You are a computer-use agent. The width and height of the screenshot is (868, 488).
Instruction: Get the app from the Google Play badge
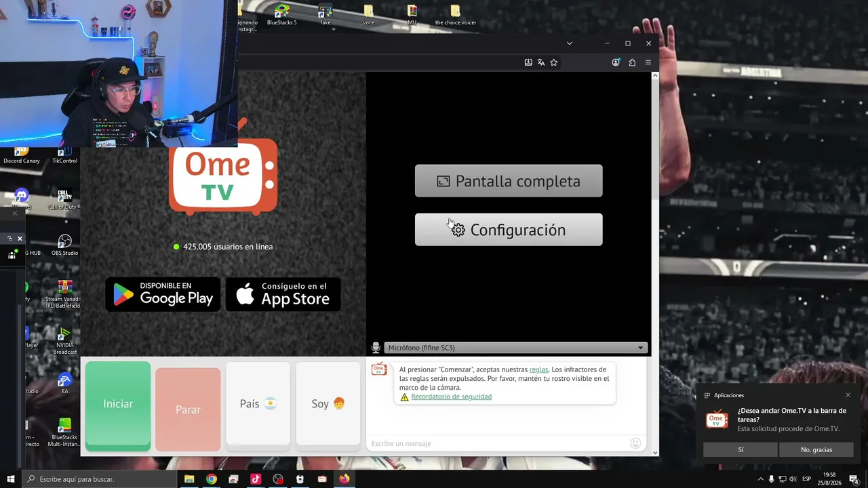pyautogui.click(x=163, y=294)
